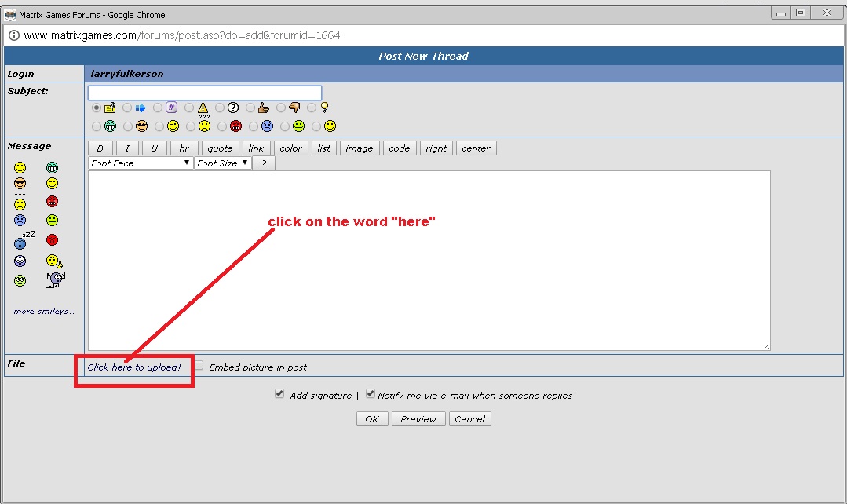View site information icon in address bar
Viewport: 847px width, 504px height.
tap(13, 35)
